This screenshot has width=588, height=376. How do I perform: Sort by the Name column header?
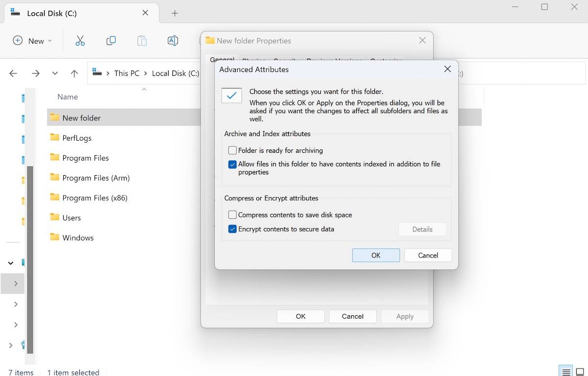68,97
